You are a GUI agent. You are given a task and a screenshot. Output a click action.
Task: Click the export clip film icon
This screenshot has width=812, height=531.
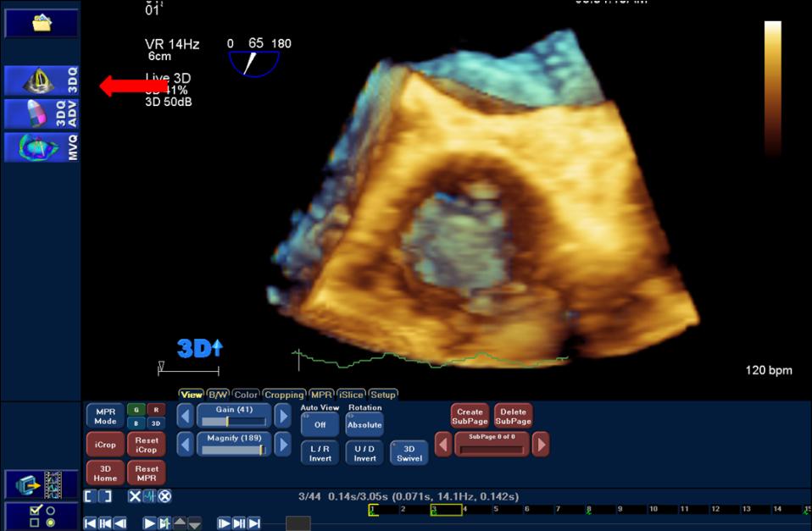(x=42, y=484)
